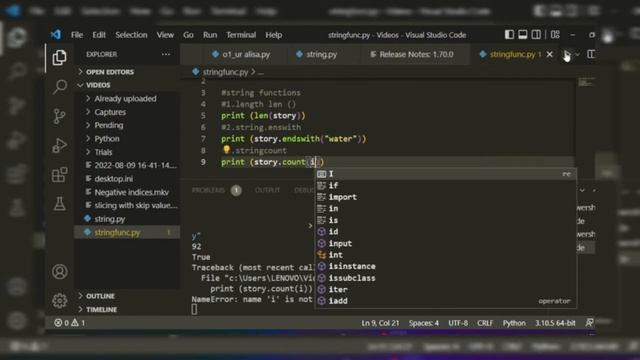Open the File menu
The width and height of the screenshot is (640, 360).
77,35
